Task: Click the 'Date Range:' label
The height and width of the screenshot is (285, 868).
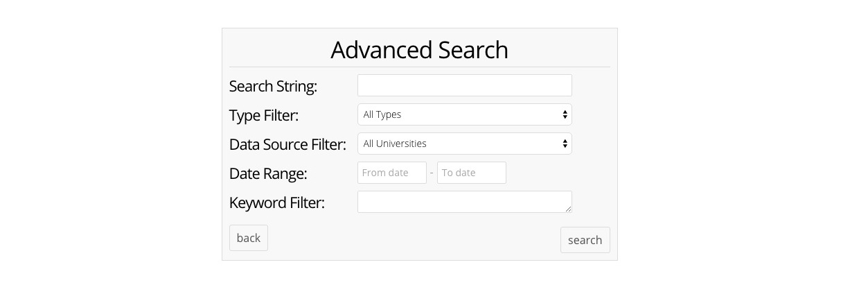Action: point(267,174)
